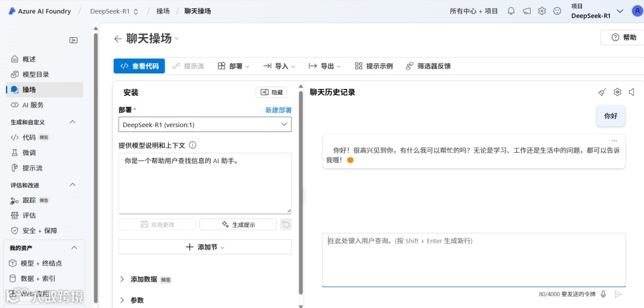Click the send message arrow icon

[618, 294]
